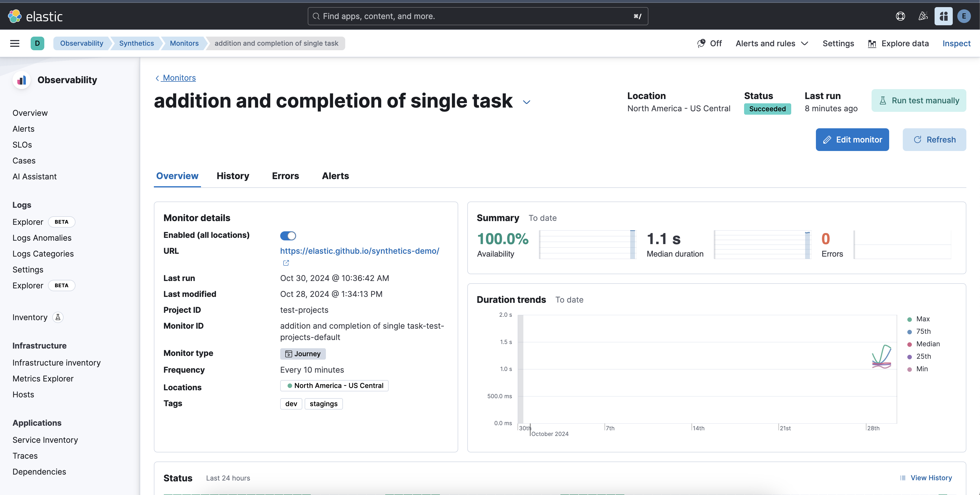Select the Overview tab

[177, 176]
